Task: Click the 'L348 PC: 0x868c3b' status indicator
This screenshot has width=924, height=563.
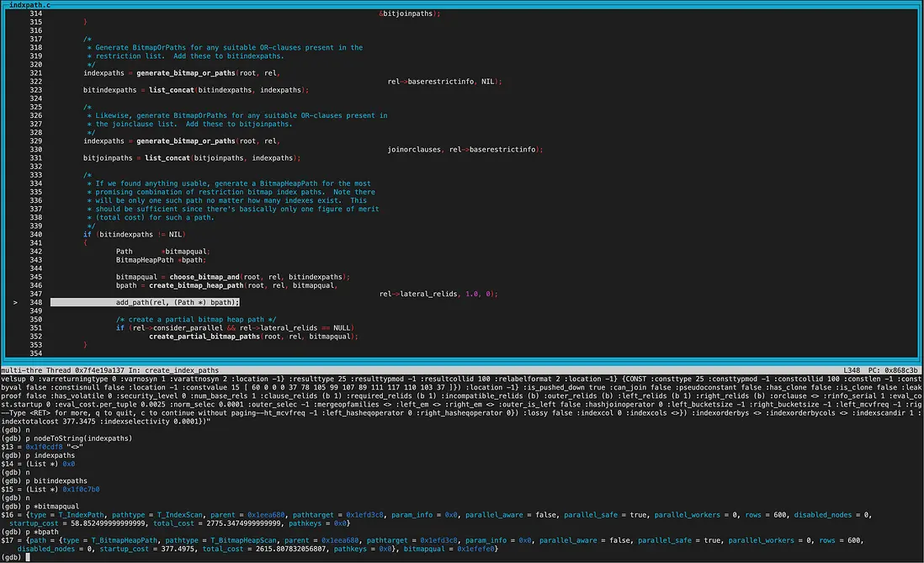Action: coord(881,370)
